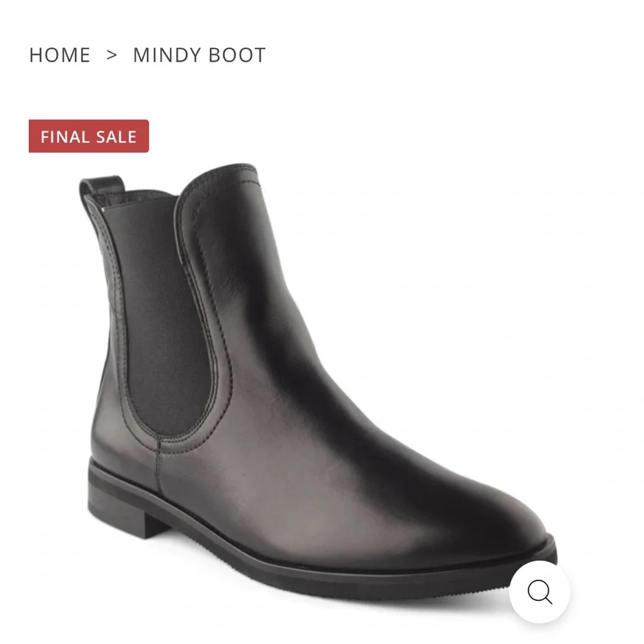The image size is (644, 644).
Task: Click the letter H in HOME
Action: 35,55
